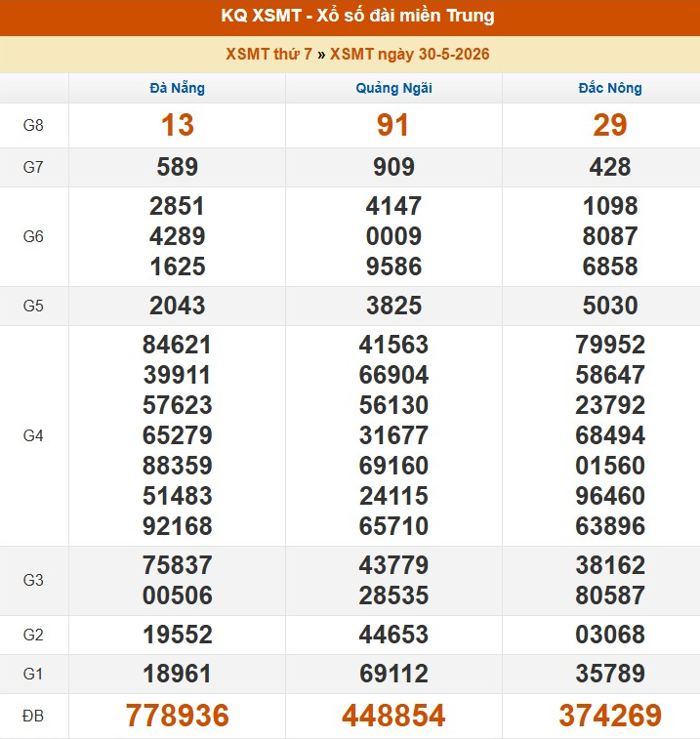Select Đắc Nông G8 number 29
This screenshot has width=700, height=739.
click(x=610, y=125)
